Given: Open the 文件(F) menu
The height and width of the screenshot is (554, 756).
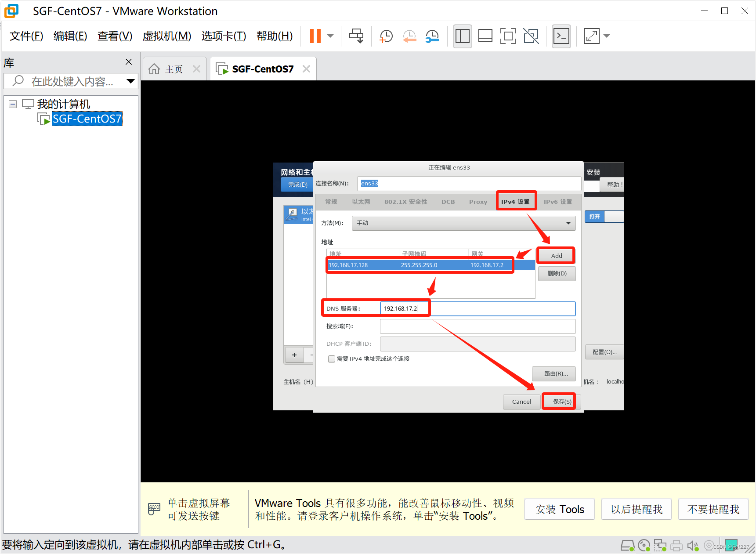Looking at the screenshot, I should pyautogui.click(x=26, y=36).
